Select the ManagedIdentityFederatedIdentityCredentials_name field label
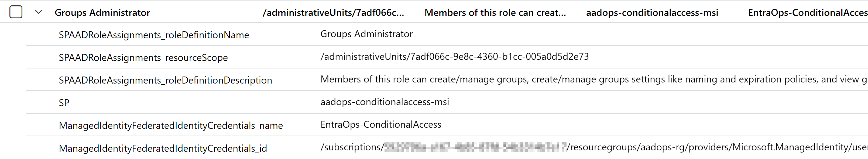The image size is (868, 159). [x=171, y=126]
